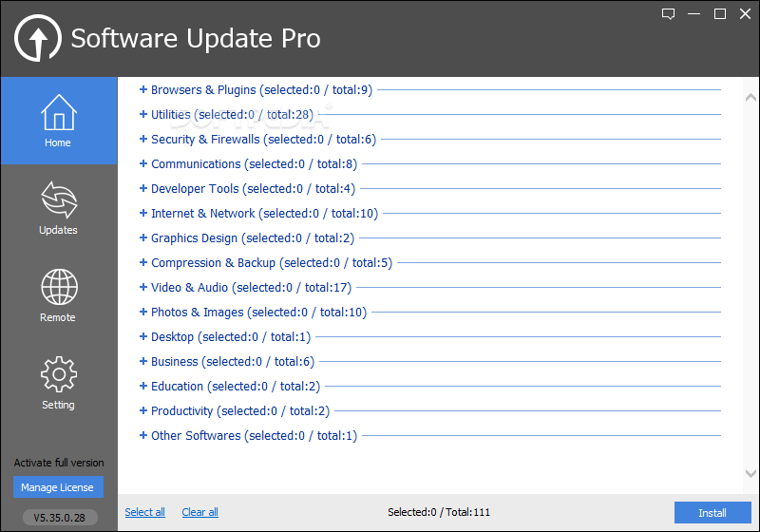
Task: Click the Install button
Action: (712, 513)
